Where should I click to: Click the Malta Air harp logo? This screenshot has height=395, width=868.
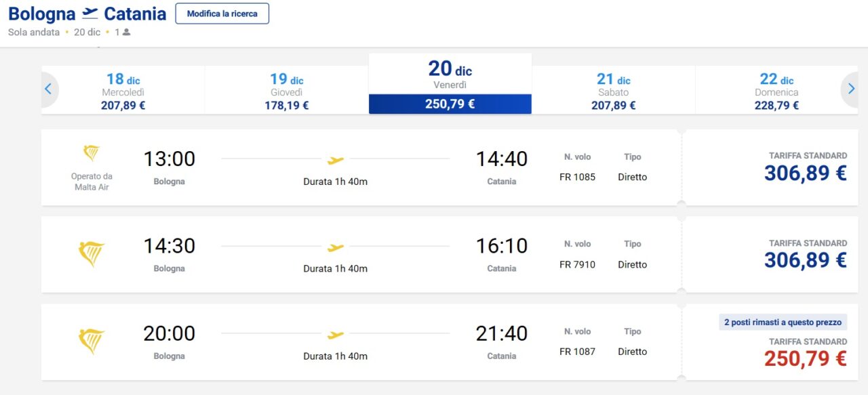click(92, 153)
